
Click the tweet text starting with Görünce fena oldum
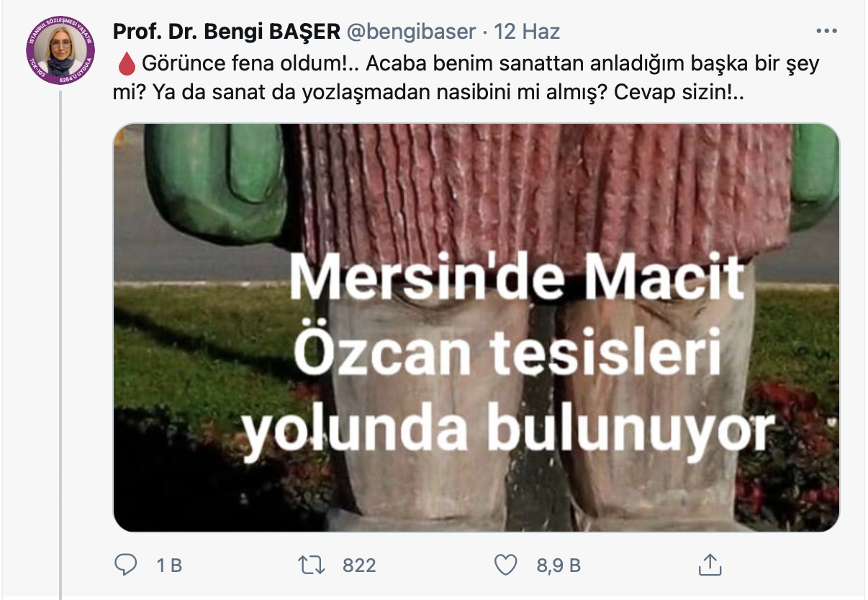click(466, 78)
